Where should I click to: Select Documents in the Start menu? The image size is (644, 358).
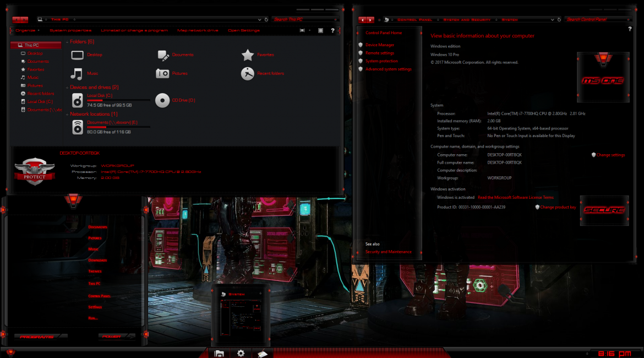pos(98,227)
